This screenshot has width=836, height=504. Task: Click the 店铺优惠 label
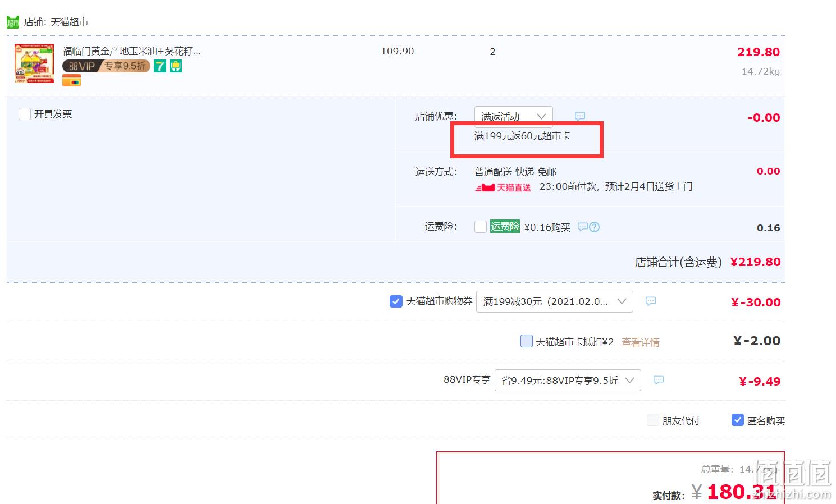(436, 116)
